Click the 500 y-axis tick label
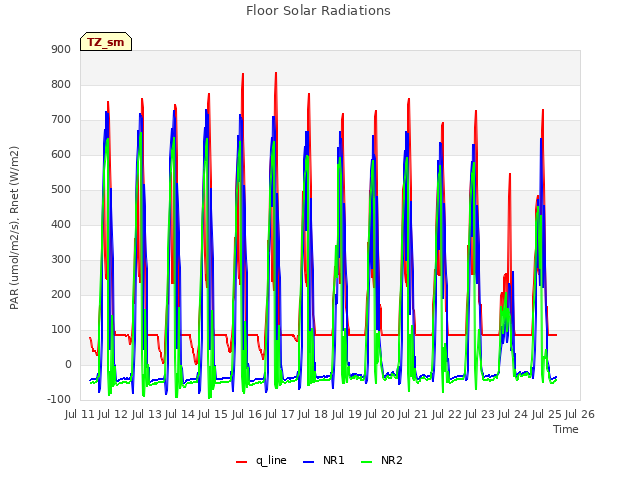640x480 pixels. (61, 189)
